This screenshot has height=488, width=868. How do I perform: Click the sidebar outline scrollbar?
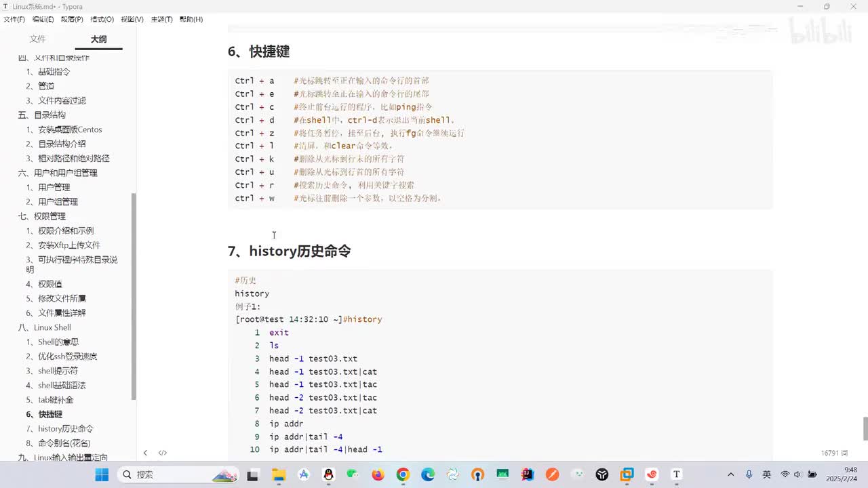[x=134, y=296]
